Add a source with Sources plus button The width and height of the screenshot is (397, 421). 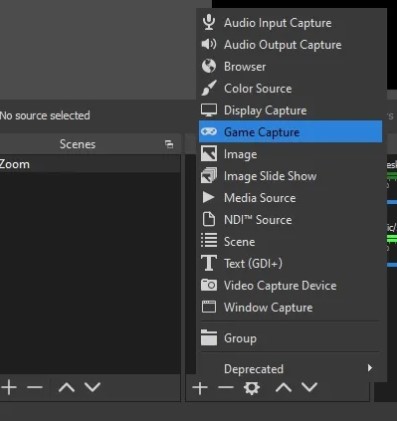tap(200, 388)
